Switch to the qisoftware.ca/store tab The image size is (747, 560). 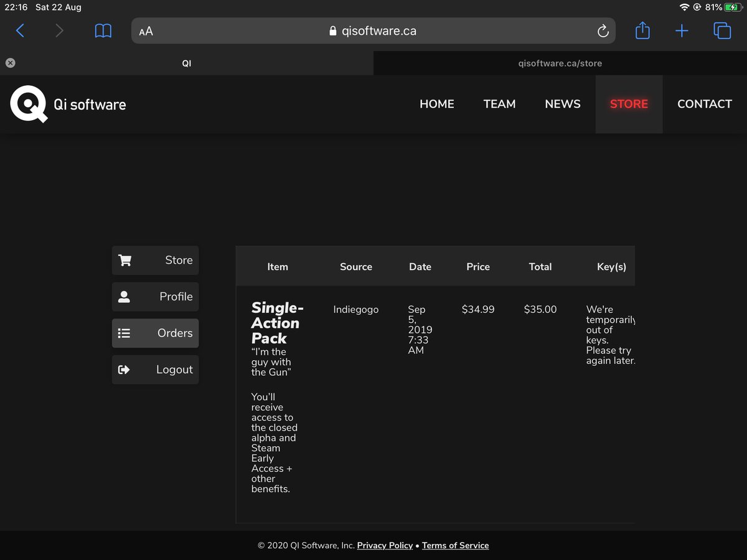[560, 63]
